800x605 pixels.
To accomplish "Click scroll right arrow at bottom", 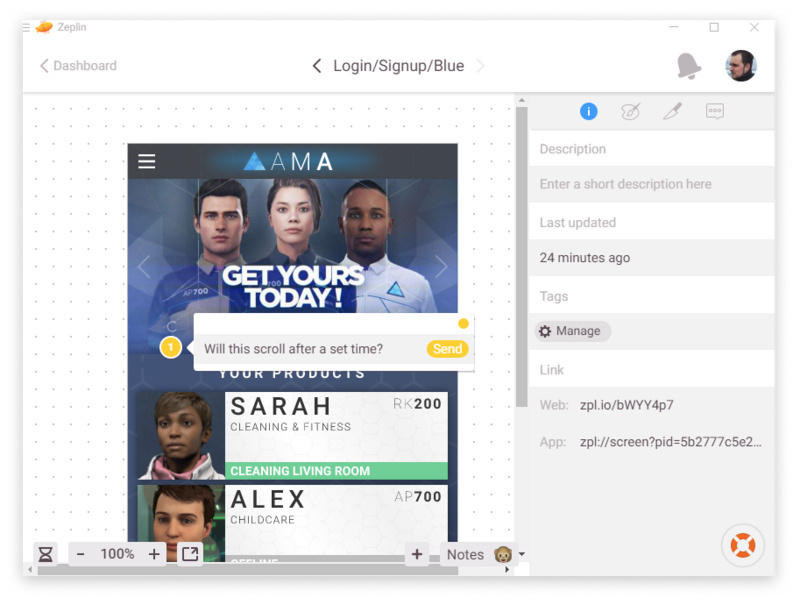I will click(507, 569).
